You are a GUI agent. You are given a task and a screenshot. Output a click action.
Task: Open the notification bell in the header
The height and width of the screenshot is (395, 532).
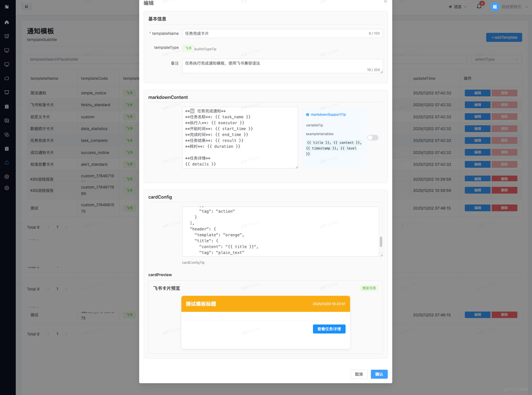click(x=479, y=6)
